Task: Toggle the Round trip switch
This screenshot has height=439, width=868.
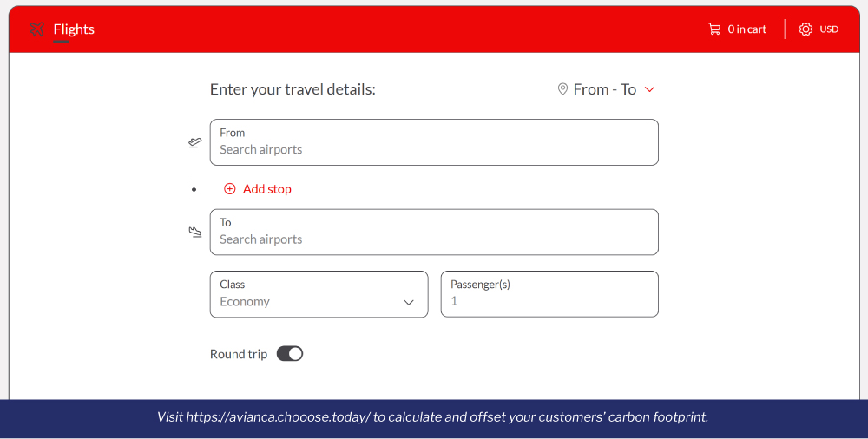Action: coord(290,354)
